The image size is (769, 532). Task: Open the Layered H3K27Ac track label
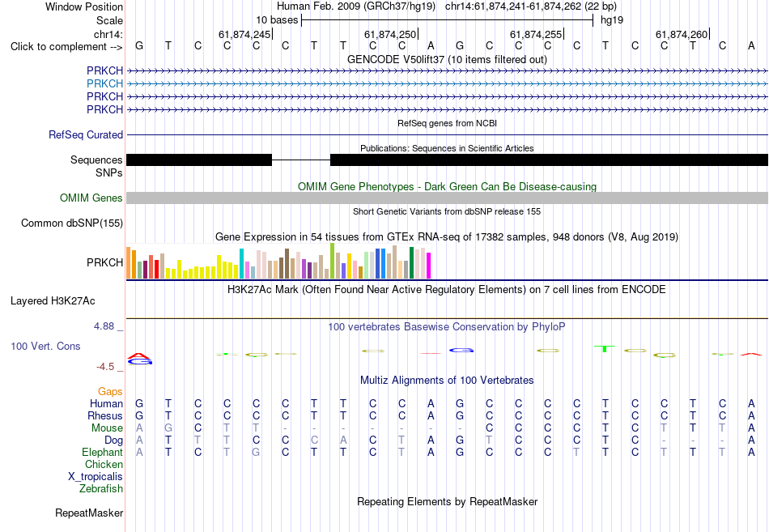coord(53,301)
